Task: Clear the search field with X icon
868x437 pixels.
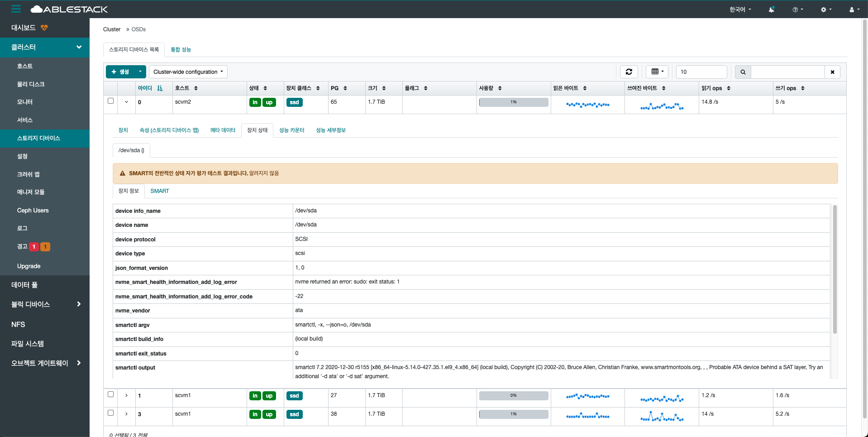Action: (832, 72)
